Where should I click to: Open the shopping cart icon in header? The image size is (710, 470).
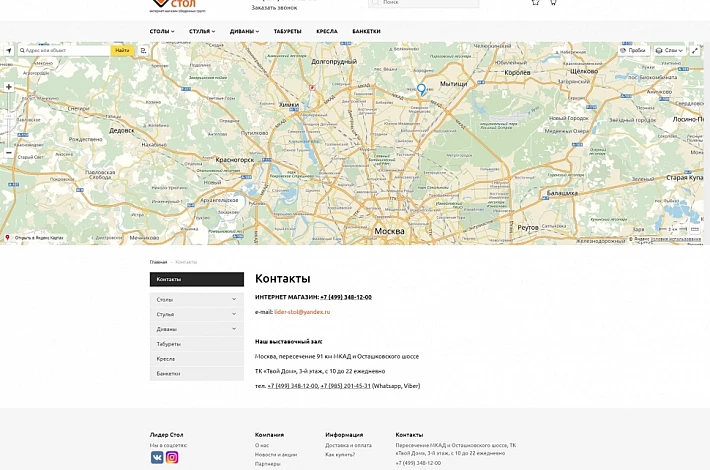click(553, 2)
